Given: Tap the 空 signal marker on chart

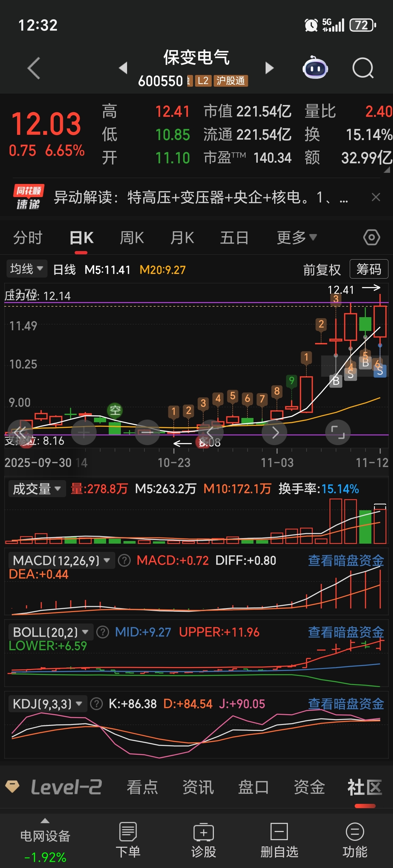Looking at the screenshot, I should pos(115,410).
